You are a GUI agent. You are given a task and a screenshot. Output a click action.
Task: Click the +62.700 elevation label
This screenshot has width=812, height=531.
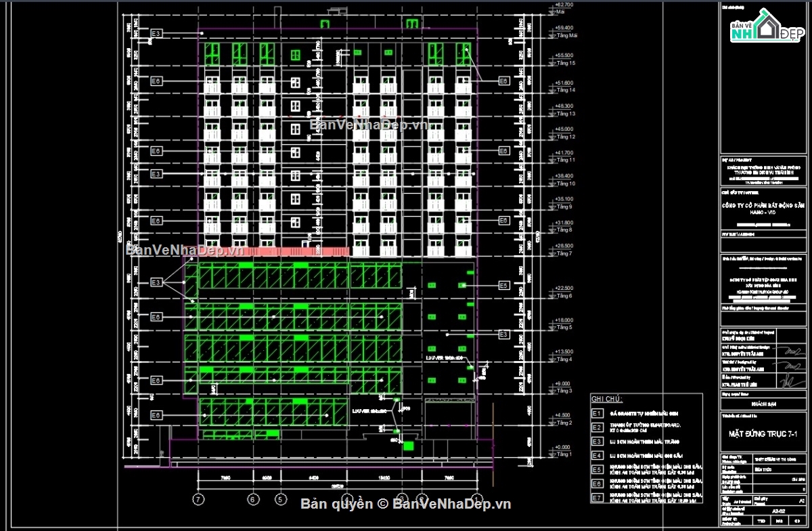[565, 5]
